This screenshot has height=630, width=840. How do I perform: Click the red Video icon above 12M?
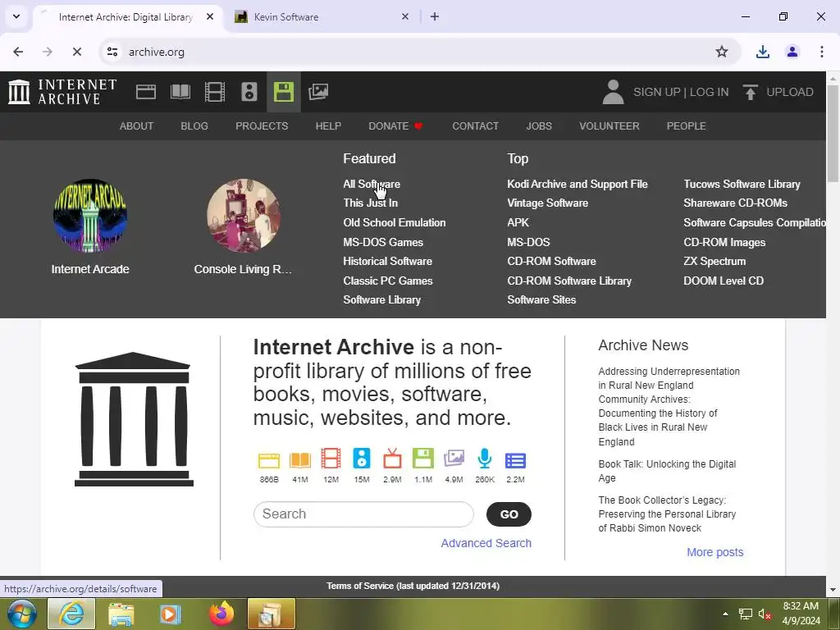331,459
